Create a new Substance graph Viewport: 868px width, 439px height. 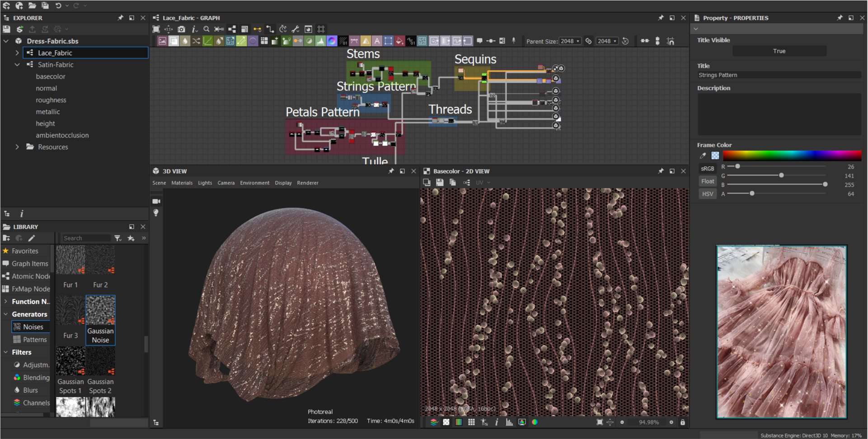coord(6,5)
